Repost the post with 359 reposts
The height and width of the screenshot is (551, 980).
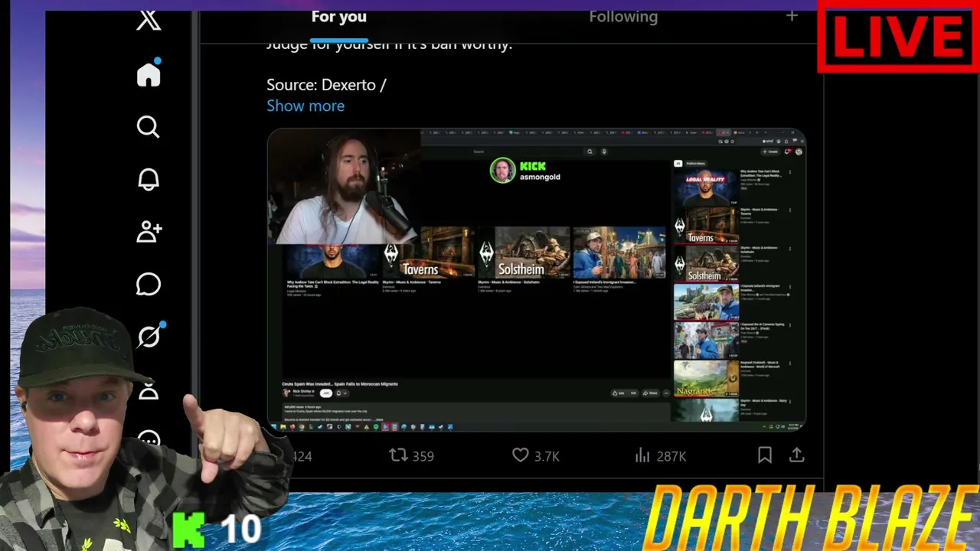[x=411, y=455]
